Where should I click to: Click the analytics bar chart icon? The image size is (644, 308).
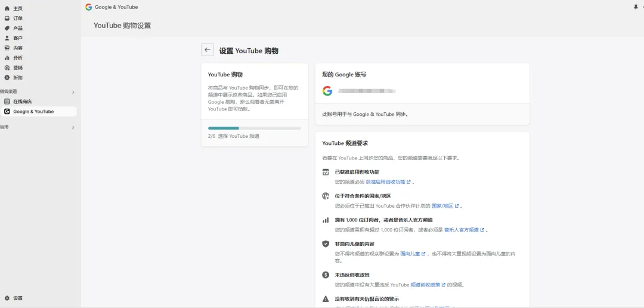click(7, 57)
